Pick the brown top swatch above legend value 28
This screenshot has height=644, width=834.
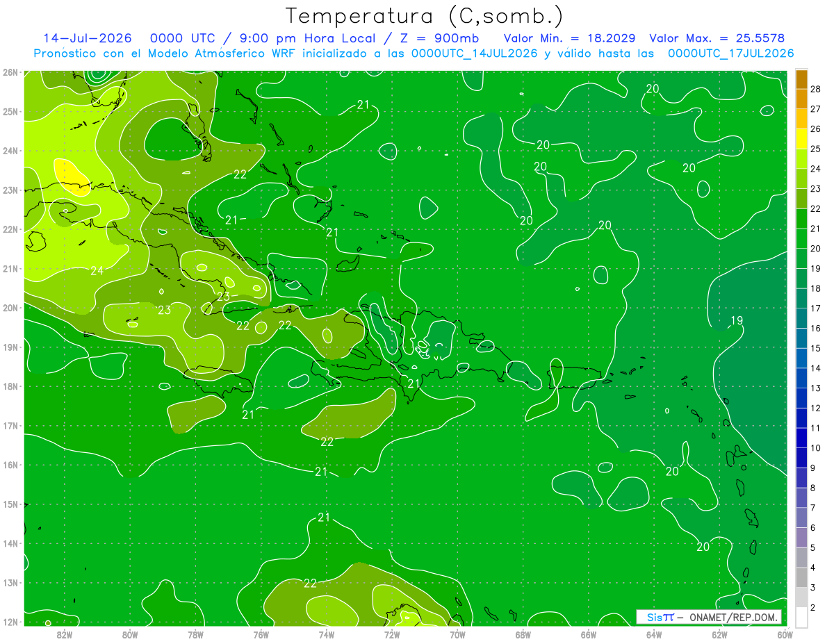[802, 79]
